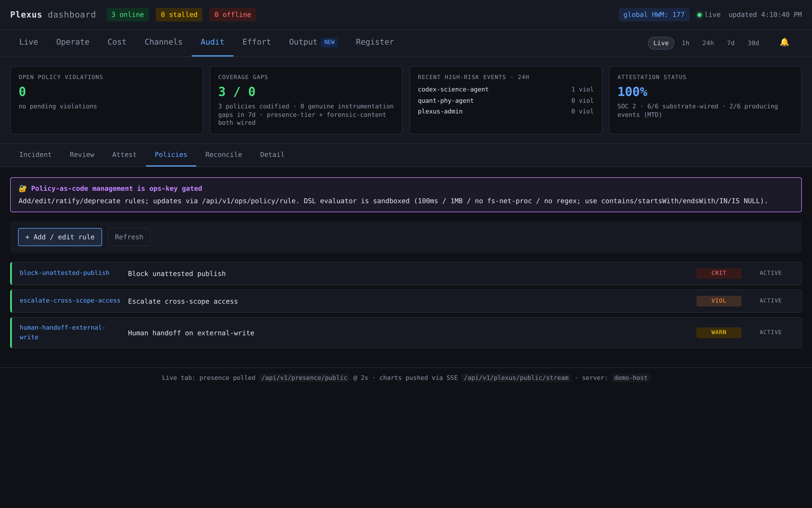Click the NEW badge beside Output
Image resolution: width=812 pixels, height=508 pixels.
point(329,42)
